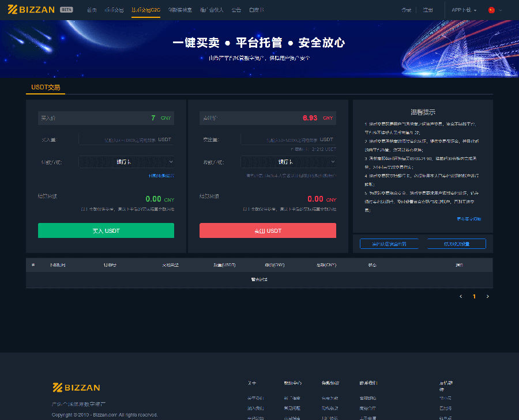Viewport: 519px width, 420px height.
Task: Click the red sell USDT button
Action: click(x=268, y=230)
